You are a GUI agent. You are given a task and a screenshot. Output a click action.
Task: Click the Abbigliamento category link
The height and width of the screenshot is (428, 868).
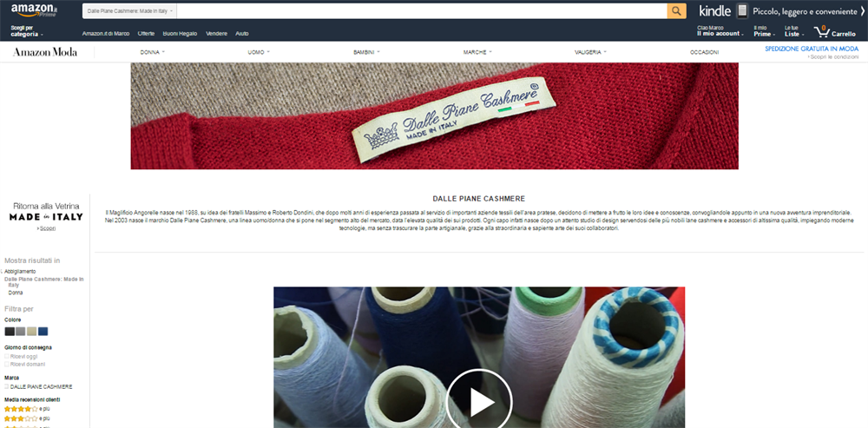21,272
